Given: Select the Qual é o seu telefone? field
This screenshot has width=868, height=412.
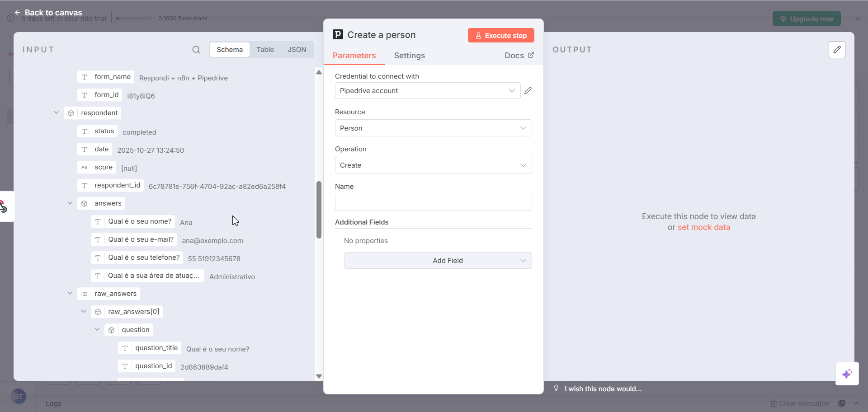Looking at the screenshot, I should tap(137, 257).
